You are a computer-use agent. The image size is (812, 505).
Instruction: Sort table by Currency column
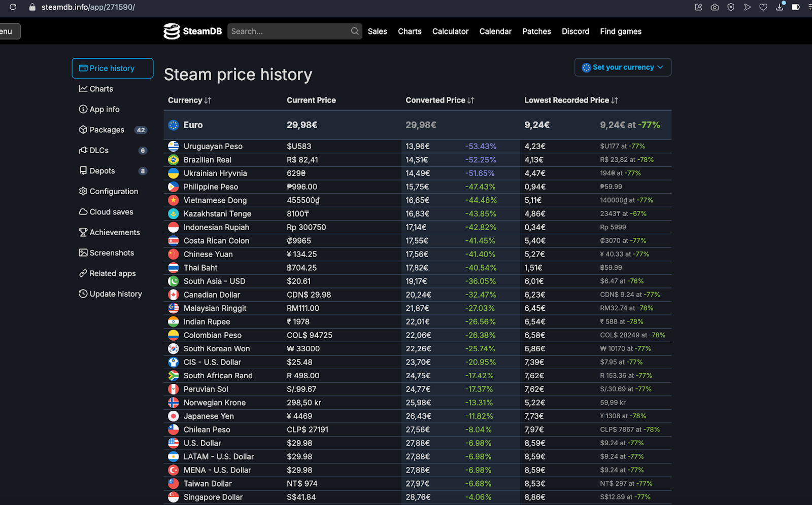[x=189, y=100]
